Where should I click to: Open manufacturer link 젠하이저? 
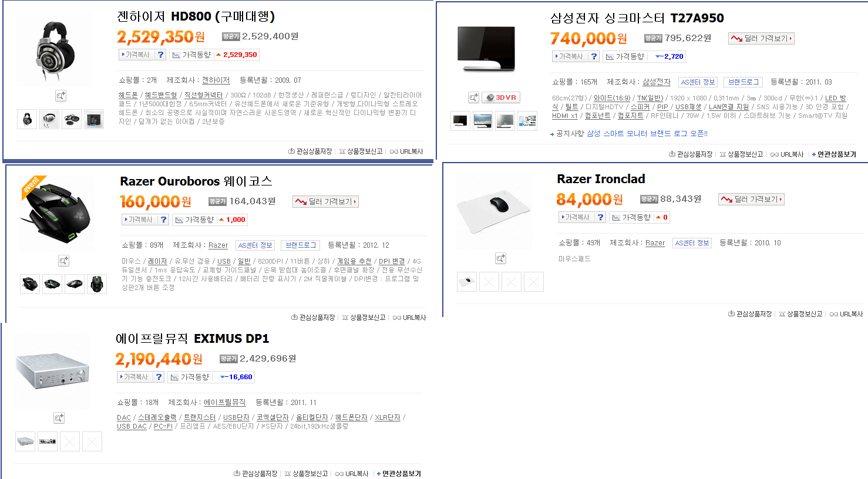coord(216,80)
